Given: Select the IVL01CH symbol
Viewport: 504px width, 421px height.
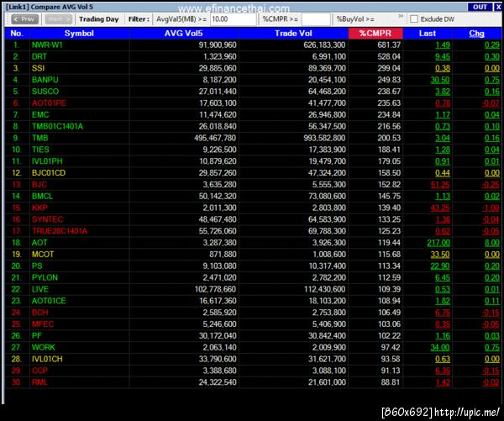Looking at the screenshot, I should coord(47,359).
